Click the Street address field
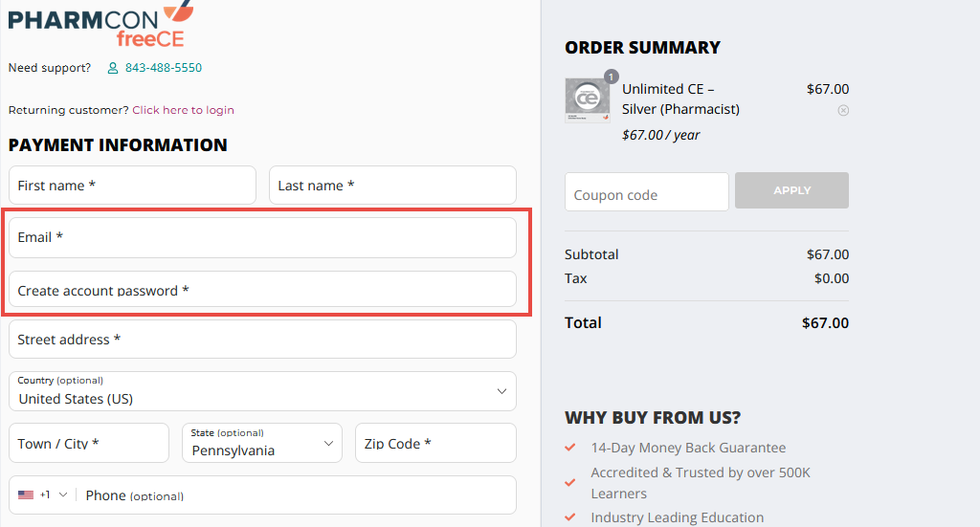Image resolution: width=980 pixels, height=527 pixels. (262, 339)
